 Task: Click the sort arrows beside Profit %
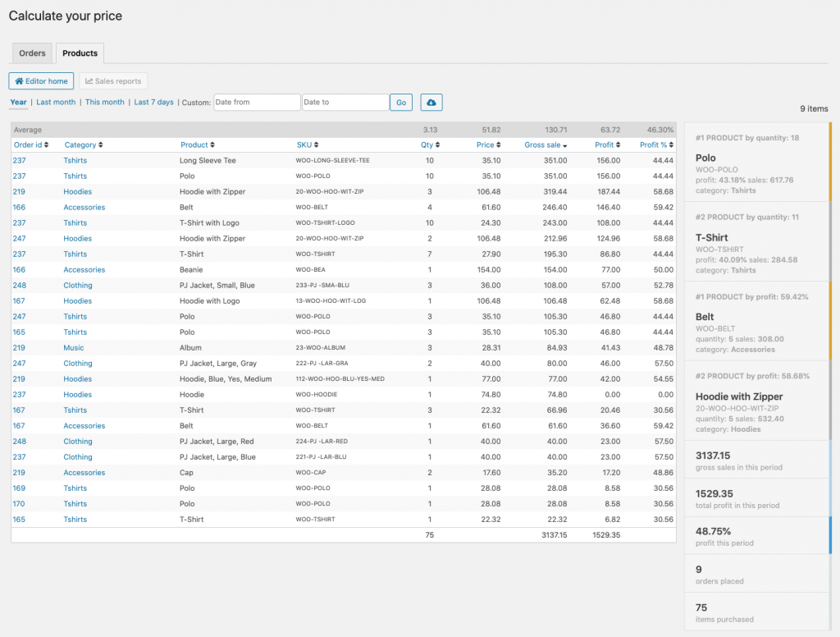(x=671, y=144)
